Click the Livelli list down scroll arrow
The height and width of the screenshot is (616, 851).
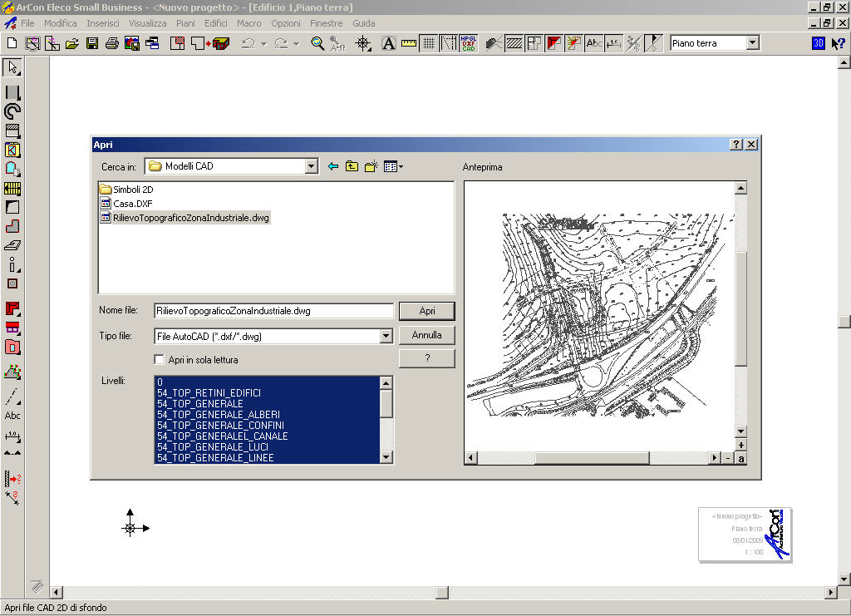click(386, 457)
